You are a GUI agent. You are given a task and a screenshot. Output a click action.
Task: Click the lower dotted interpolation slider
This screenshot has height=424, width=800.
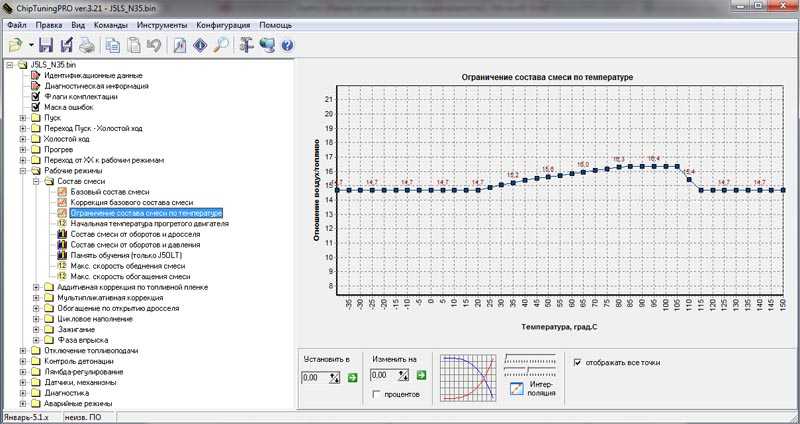pos(530,371)
